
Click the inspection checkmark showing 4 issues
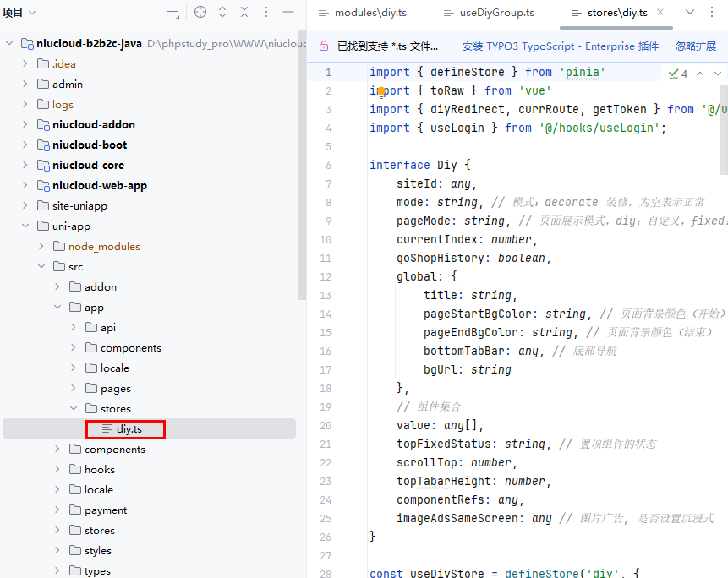pyautogui.click(x=677, y=74)
